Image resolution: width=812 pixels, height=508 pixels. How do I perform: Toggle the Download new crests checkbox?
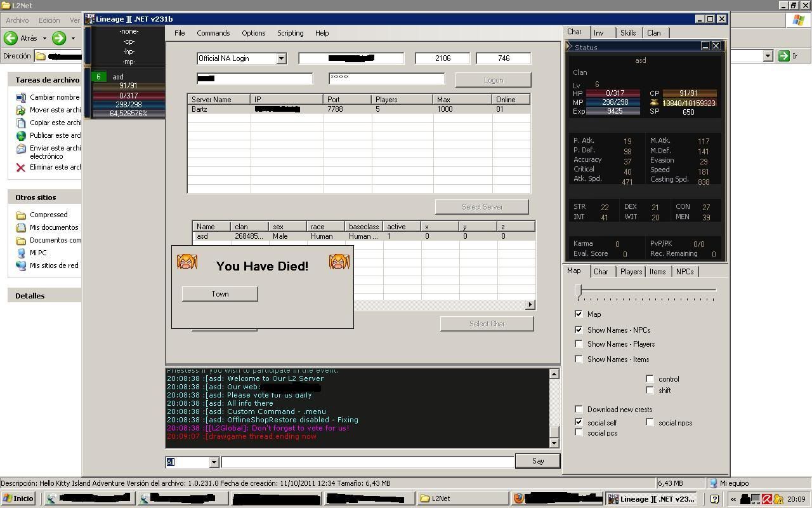coord(579,410)
